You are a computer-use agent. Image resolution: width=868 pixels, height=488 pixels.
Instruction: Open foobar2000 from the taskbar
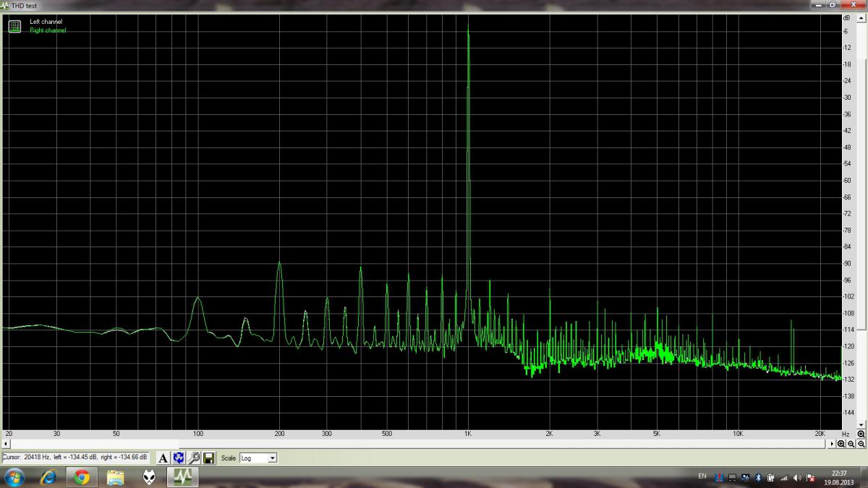coord(149,477)
